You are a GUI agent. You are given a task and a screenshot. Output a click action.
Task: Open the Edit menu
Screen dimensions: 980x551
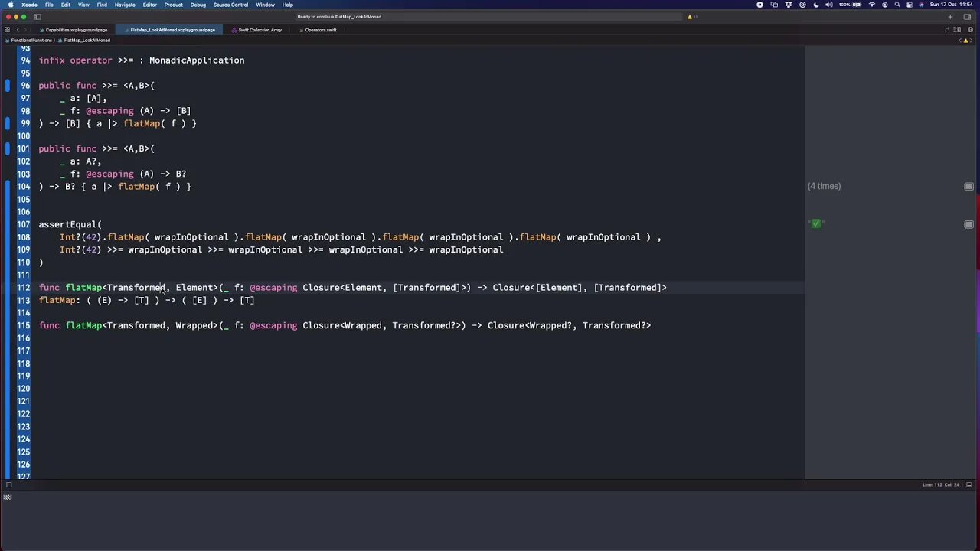point(66,5)
